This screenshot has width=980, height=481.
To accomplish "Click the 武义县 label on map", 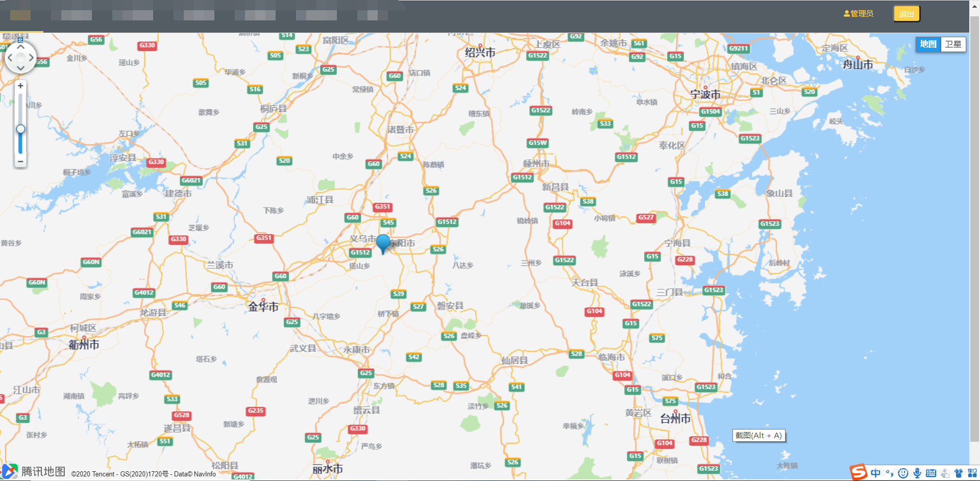I will [303, 348].
